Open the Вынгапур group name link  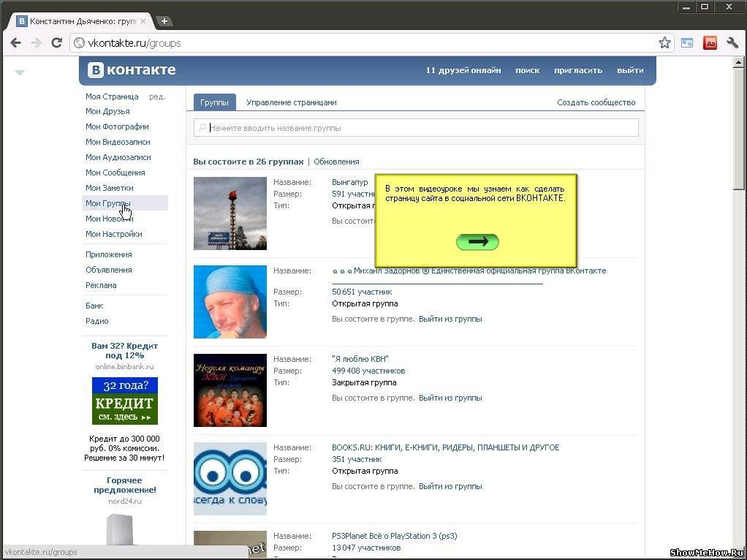point(350,182)
